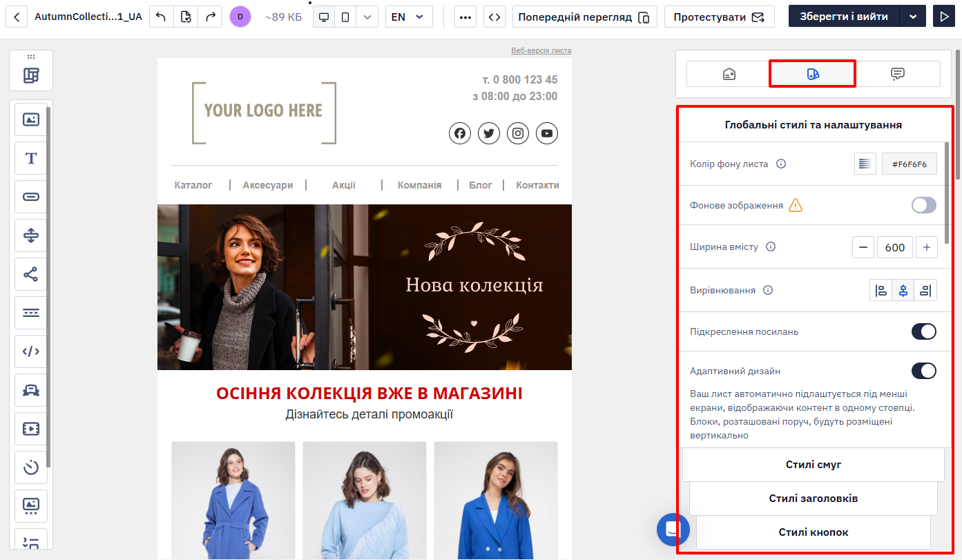
Task: Click the Блог menu item in email
Action: [481, 185]
